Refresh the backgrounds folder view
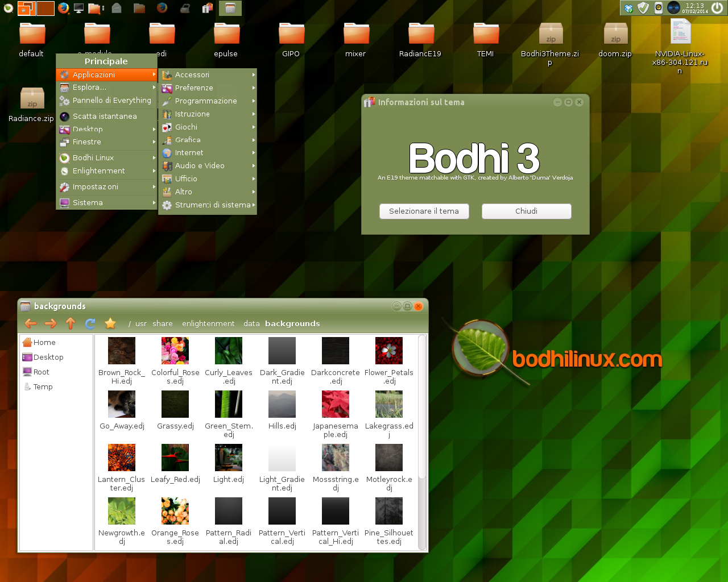Image resolution: width=728 pixels, height=582 pixels. coord(90,323)
